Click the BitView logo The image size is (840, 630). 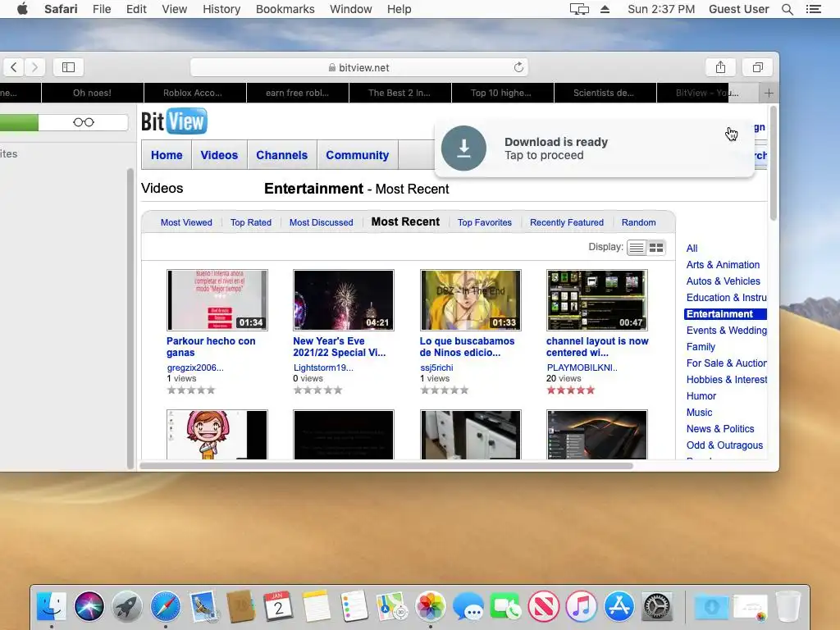pos(174,121)
